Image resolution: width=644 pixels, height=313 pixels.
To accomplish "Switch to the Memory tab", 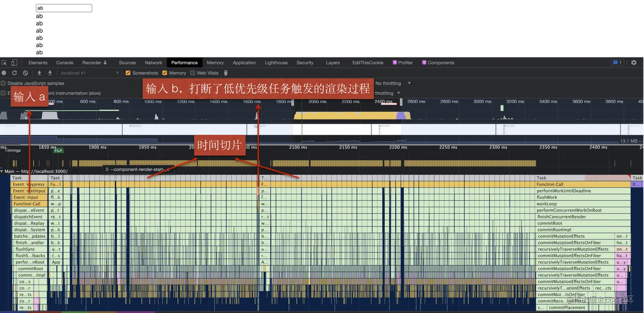I will pos(215,63).
